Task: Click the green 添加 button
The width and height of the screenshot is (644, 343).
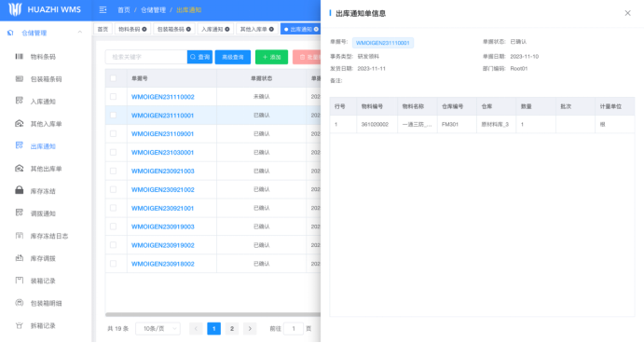Action: [271, 57]
